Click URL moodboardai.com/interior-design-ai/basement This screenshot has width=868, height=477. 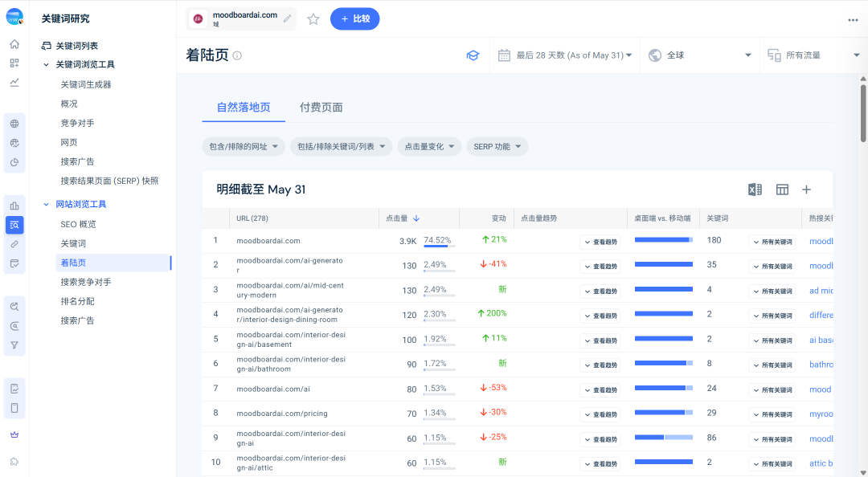pos(291,340)
